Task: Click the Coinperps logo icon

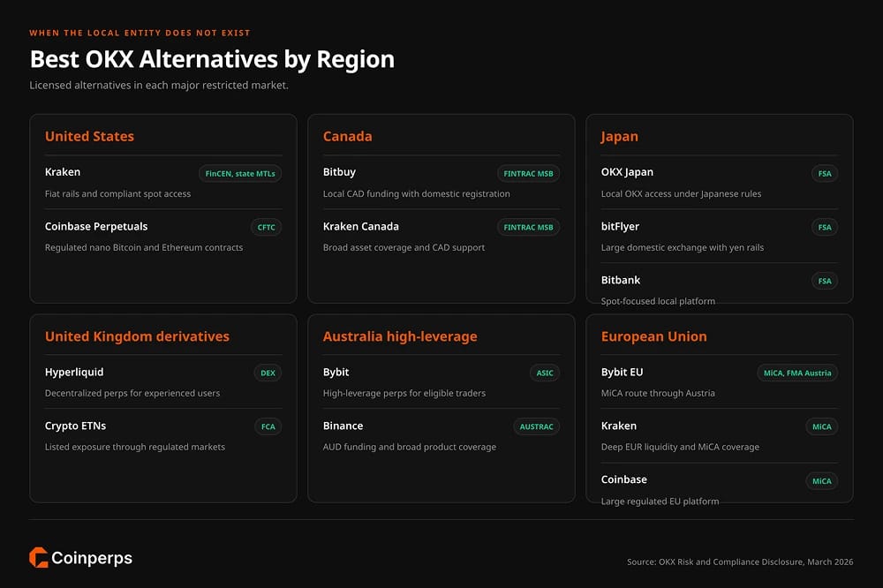Action: [x=38, y=558]
